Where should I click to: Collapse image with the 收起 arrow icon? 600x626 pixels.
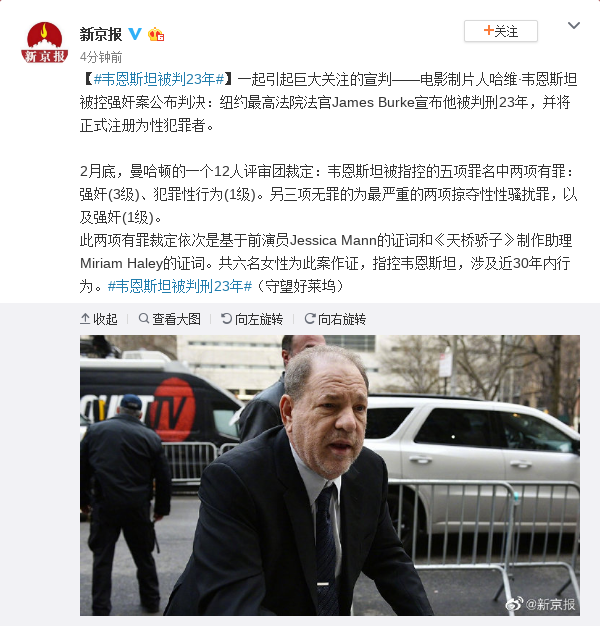pos(85,319)
